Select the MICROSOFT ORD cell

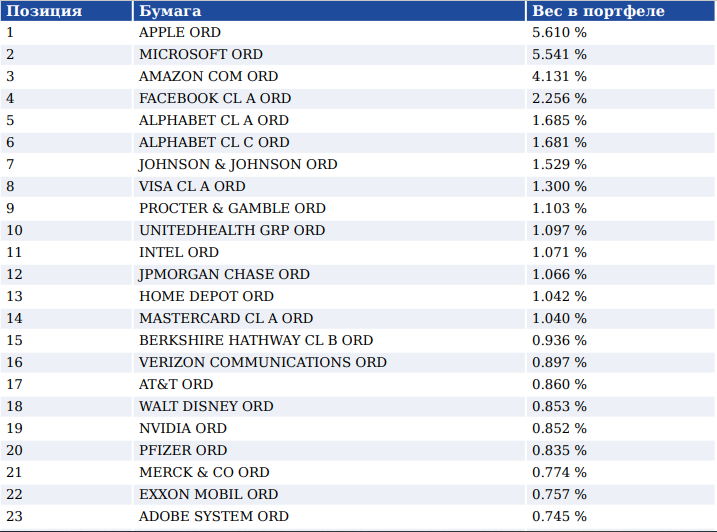tap(329, 54)
